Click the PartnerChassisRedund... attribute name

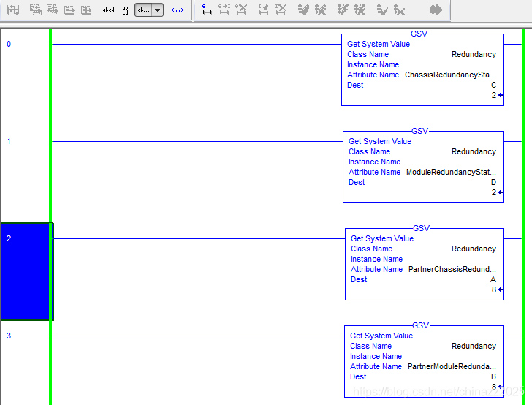tap(452, 269)
